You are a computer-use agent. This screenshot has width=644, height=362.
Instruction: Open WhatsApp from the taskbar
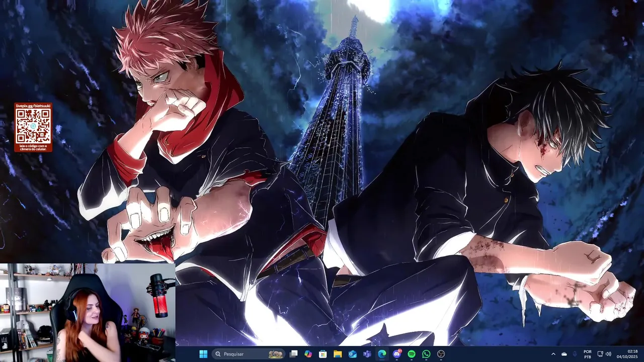tap(426, 354)
